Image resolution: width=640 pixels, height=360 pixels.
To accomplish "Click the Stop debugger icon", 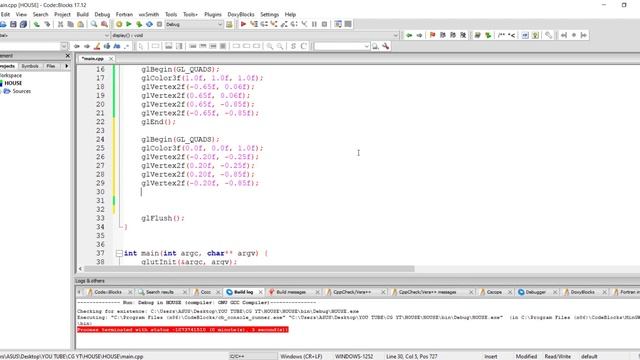I will (x=324, y=24).
